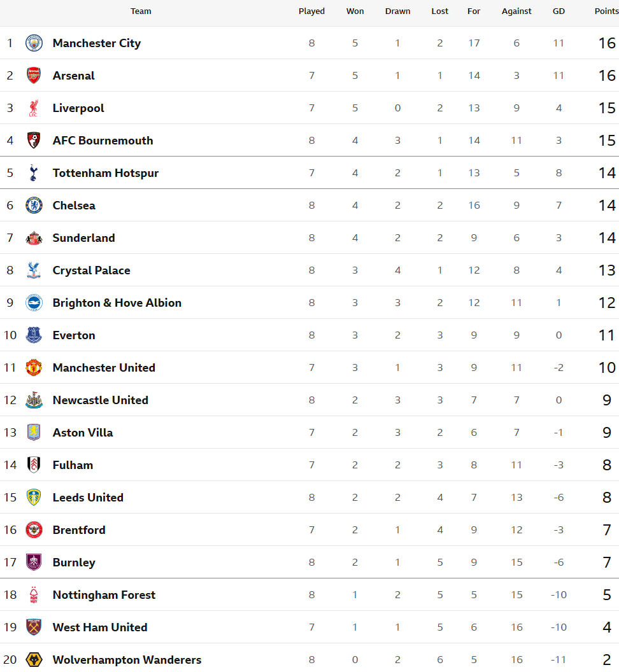
Task: Click the Everton club crest
Action: (x=34, y=335)
